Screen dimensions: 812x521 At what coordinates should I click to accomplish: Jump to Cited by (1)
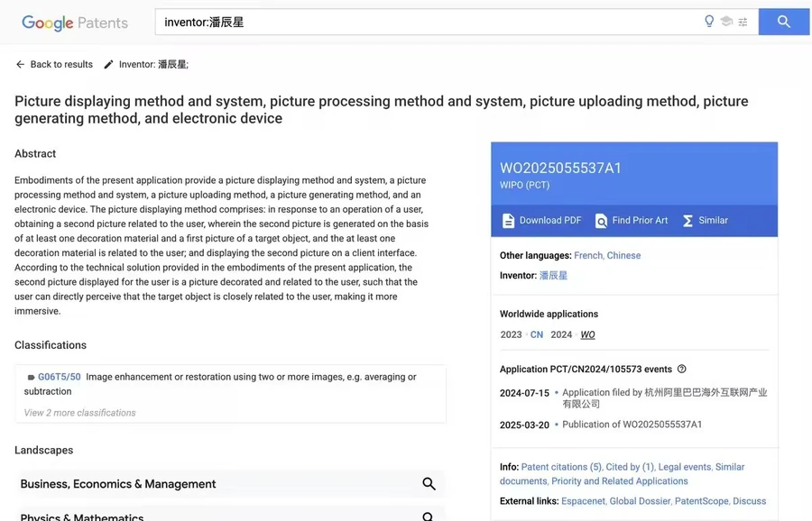pyautogui.click(x=630, y=467)
